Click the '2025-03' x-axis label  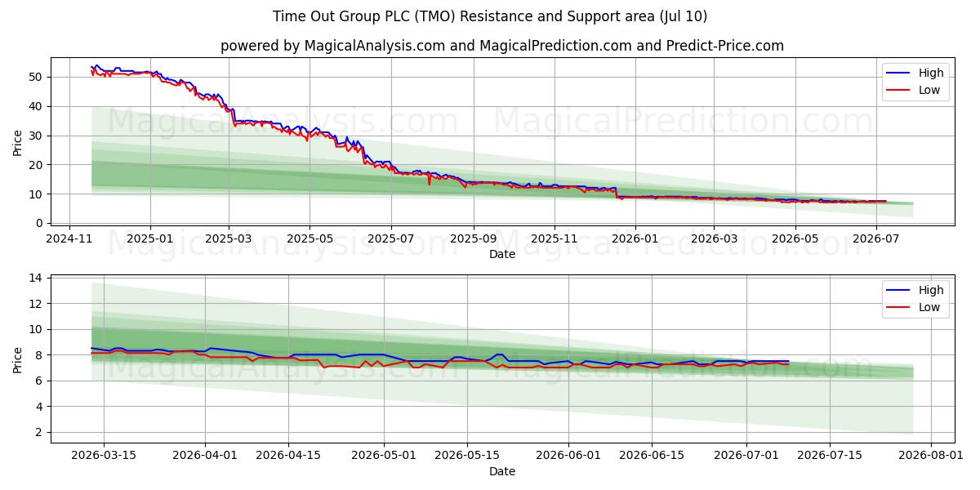click(229, 238)
